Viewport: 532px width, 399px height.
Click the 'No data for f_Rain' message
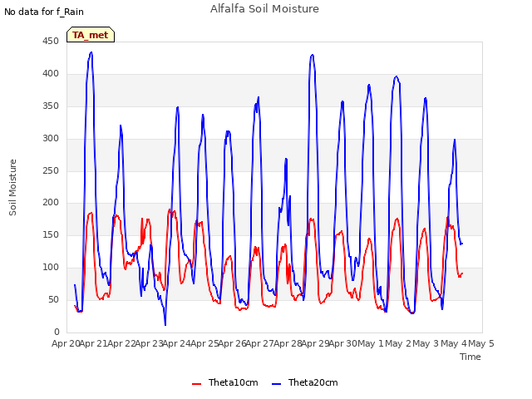44,12
